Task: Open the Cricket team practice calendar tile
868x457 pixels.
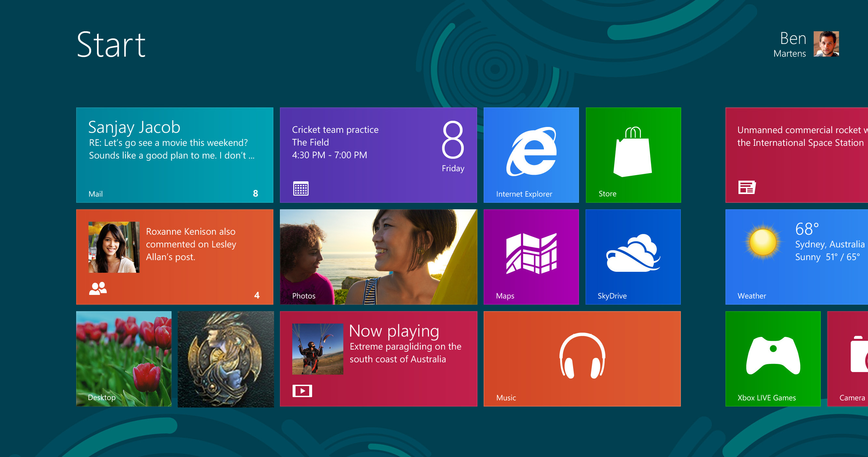Action: pos(379,155)
